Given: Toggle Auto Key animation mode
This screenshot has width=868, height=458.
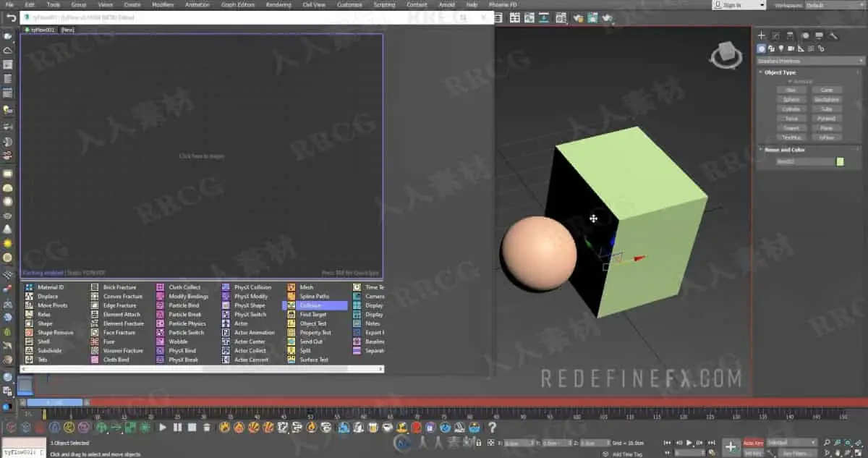Looking at the screenshot, I should [x=753, y=442].
